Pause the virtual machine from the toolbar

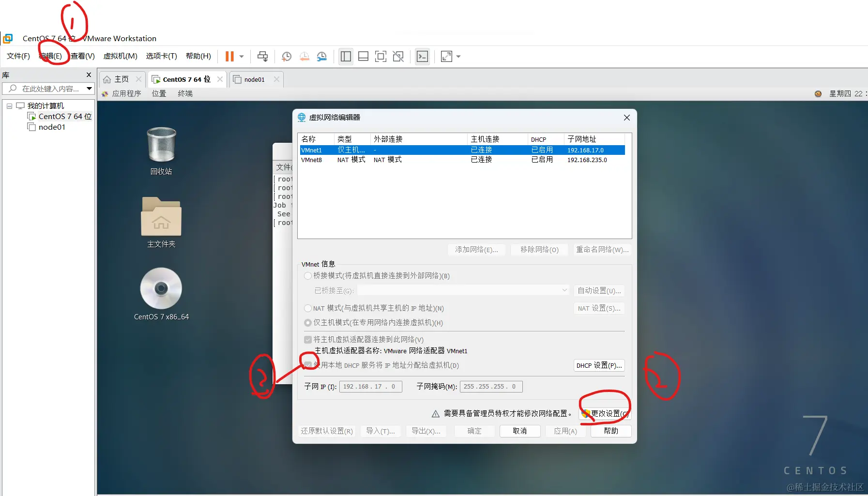coord(229,57)
